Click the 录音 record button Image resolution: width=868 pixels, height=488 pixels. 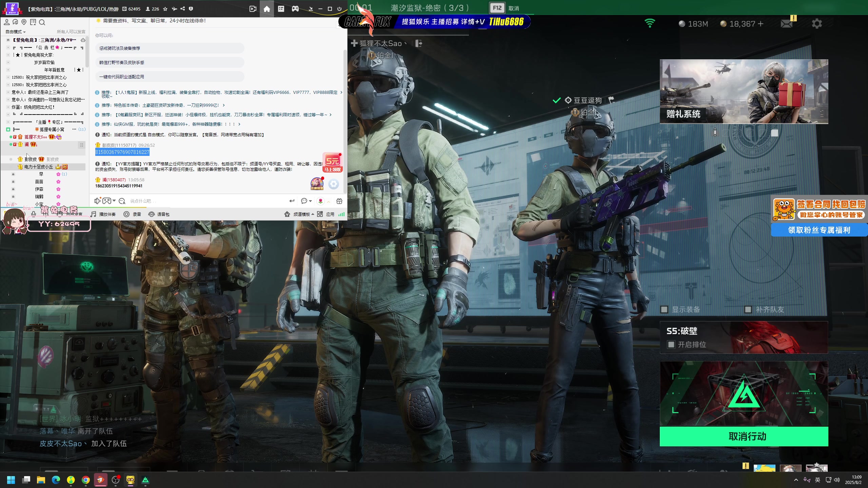tap(132, 214)
